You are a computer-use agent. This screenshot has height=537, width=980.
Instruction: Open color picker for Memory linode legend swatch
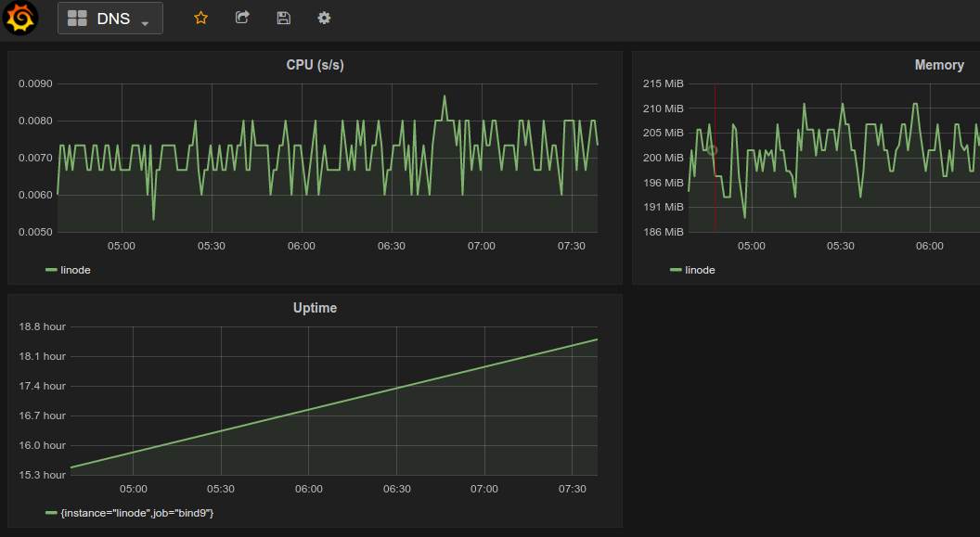[x=676, y=270]
